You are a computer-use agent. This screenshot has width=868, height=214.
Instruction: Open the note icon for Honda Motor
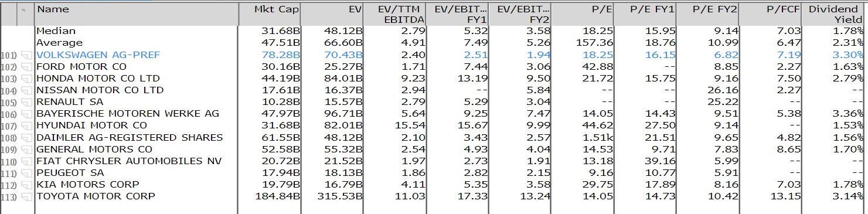click(x=25, y=79)
